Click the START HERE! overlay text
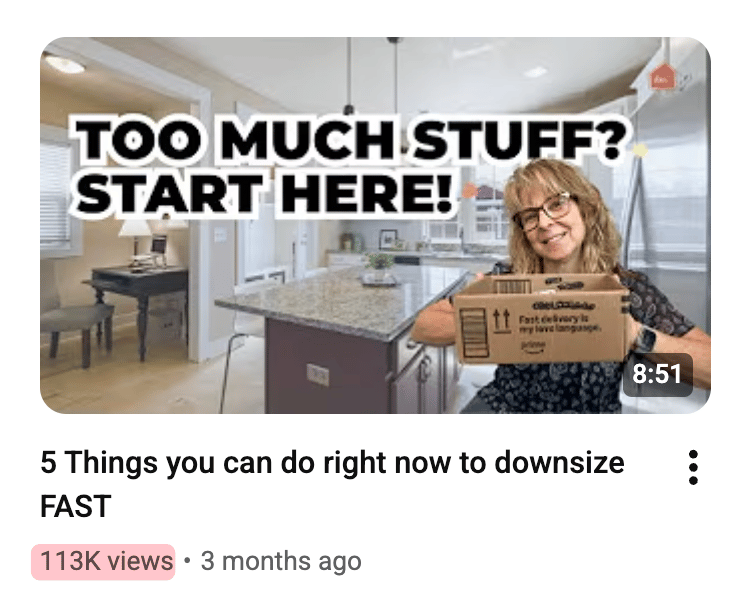 tap(263, 193)
